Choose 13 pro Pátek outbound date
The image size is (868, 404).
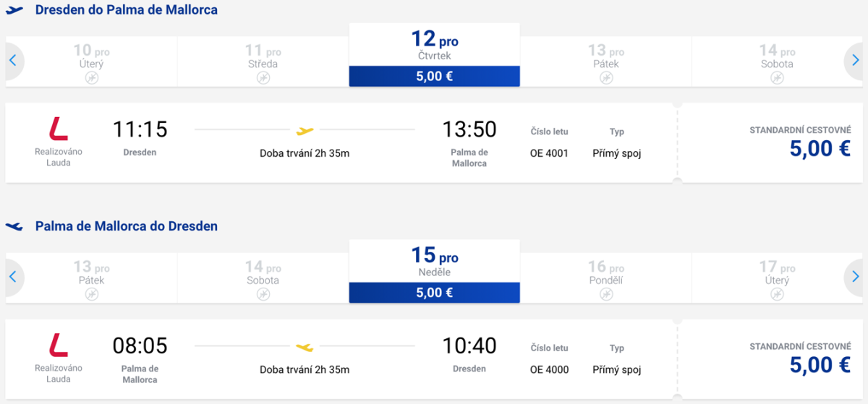point(606,58)
